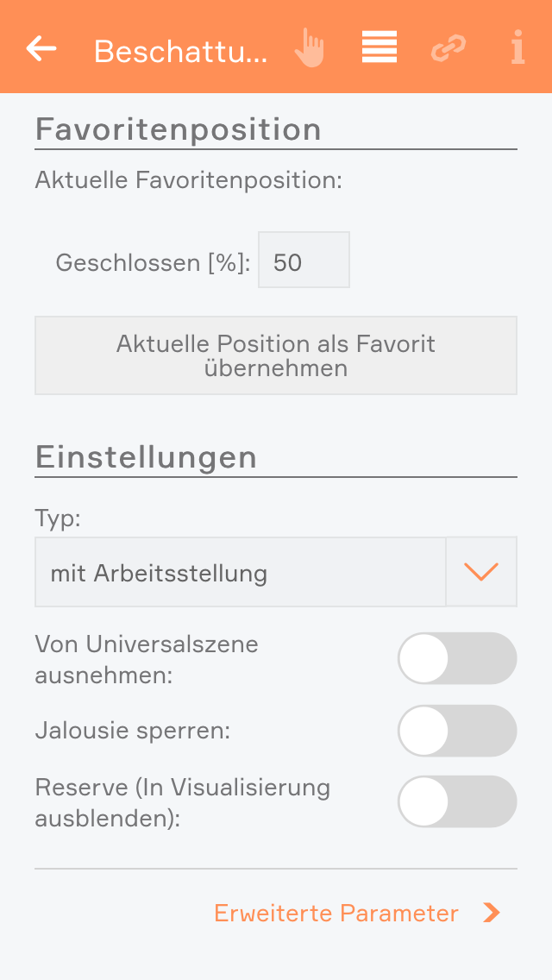
Task: Select the Favoritenposition section heading
Action: point(179,129)
